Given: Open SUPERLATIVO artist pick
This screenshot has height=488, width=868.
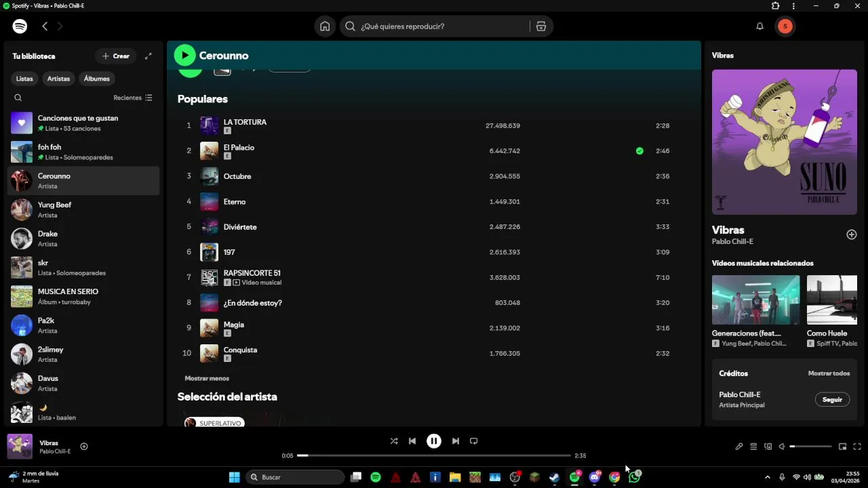Looking at the screenshot, I should click(214, 423).
